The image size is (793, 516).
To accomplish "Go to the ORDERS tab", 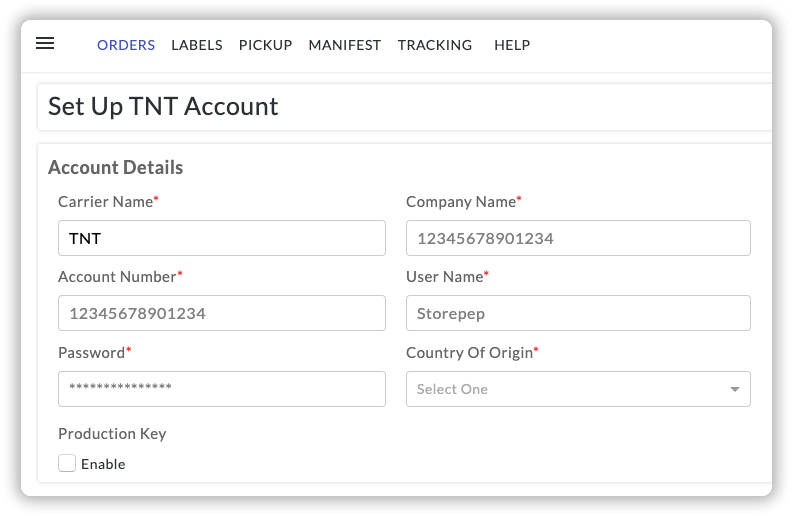I will point(126,45).
